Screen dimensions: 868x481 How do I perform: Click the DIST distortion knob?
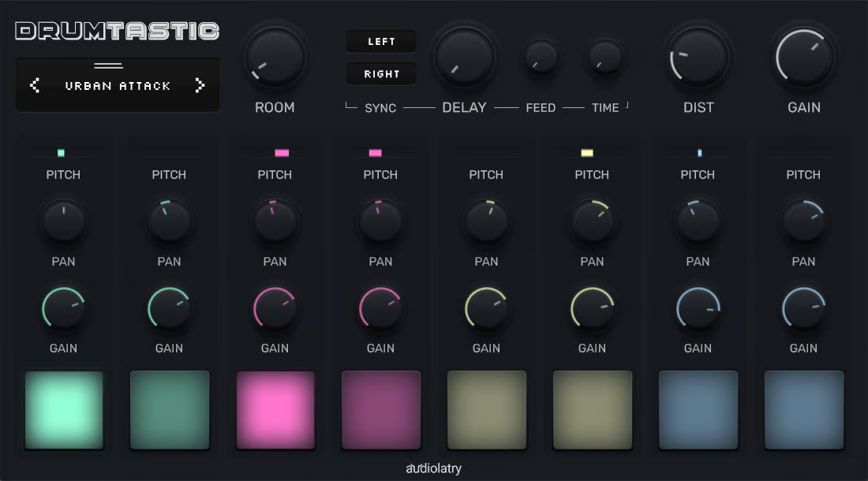[698, 58]
